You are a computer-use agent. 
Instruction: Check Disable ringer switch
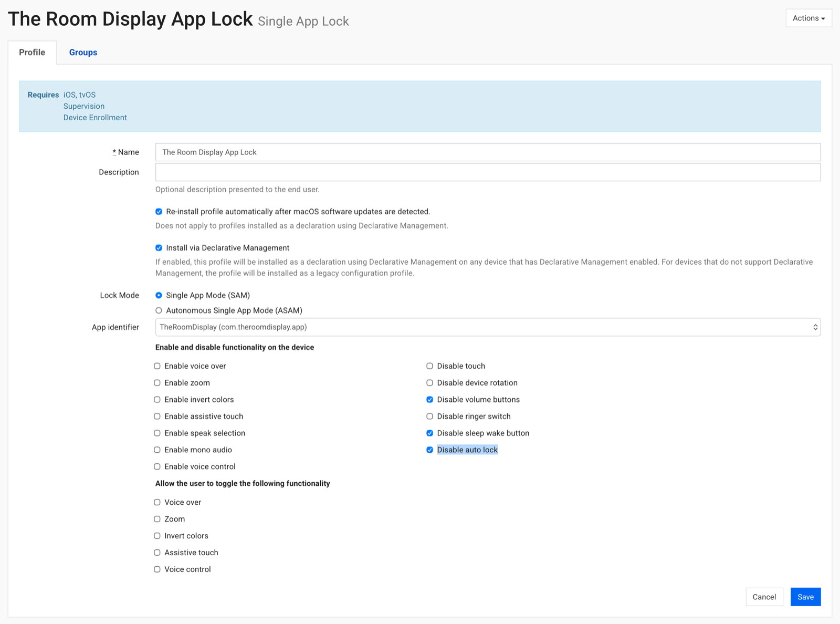coord(429,417)
